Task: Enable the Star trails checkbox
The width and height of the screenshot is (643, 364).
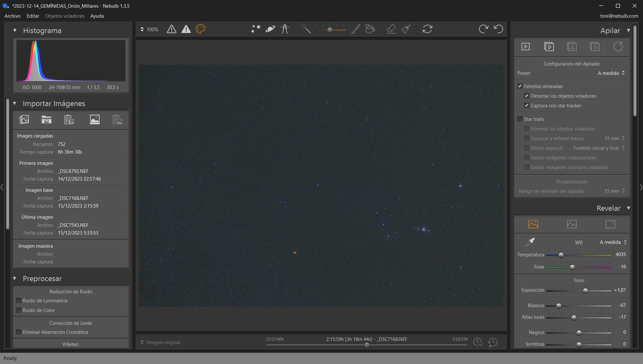Action: tap(520, 119)
